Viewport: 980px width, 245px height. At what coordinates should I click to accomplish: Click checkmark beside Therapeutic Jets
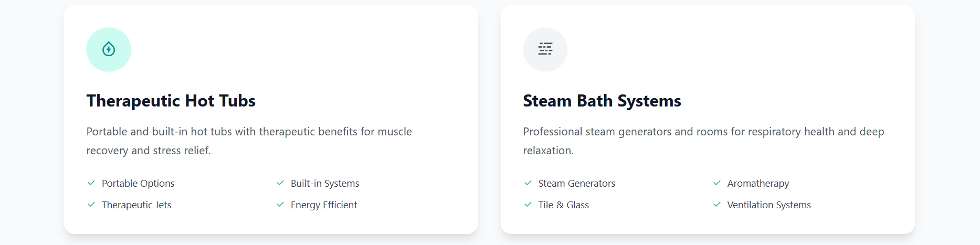coord(91,205)
